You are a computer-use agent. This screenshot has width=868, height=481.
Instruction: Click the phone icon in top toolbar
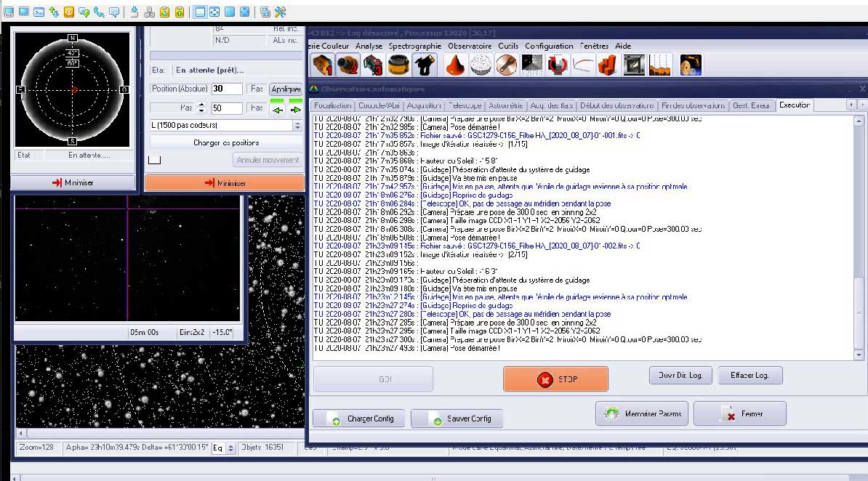tap(99, 12)
